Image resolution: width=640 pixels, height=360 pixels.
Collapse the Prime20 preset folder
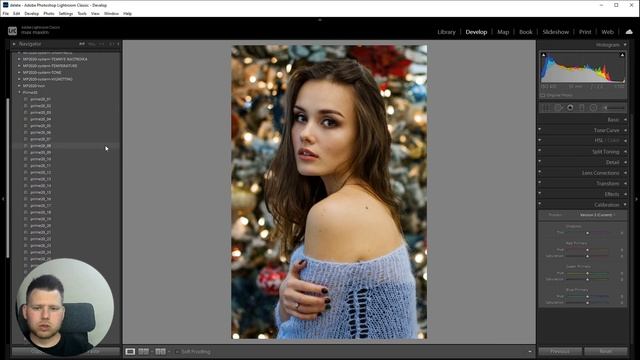(x=19, y=93)
